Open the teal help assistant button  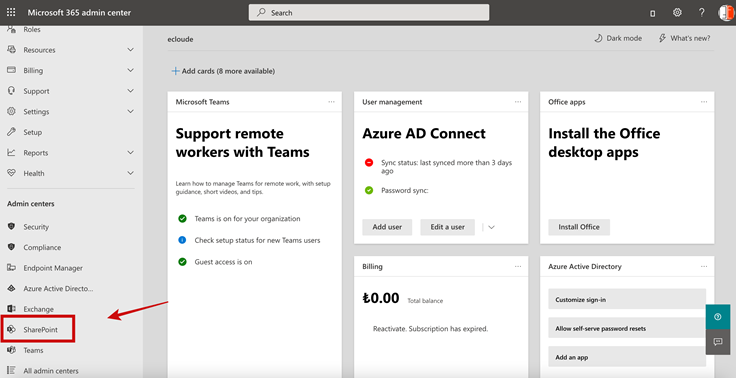point(718,317)
